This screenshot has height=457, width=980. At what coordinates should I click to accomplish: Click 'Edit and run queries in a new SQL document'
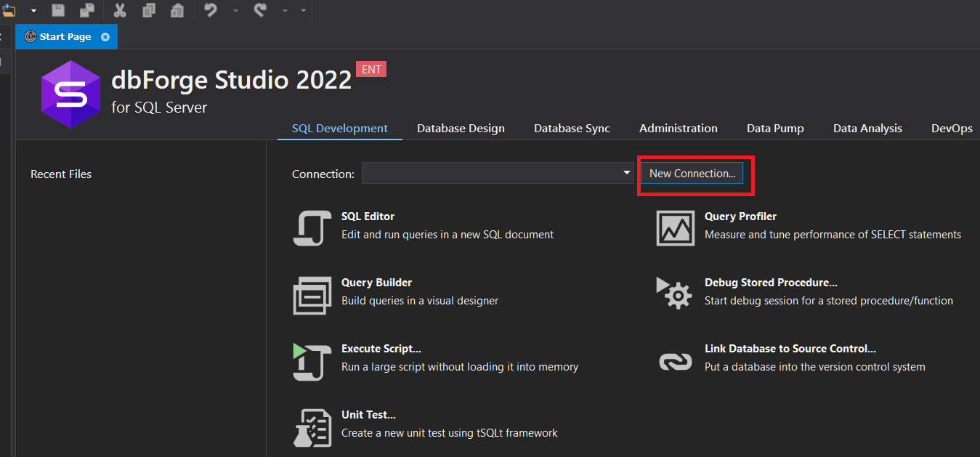[448, 235]
